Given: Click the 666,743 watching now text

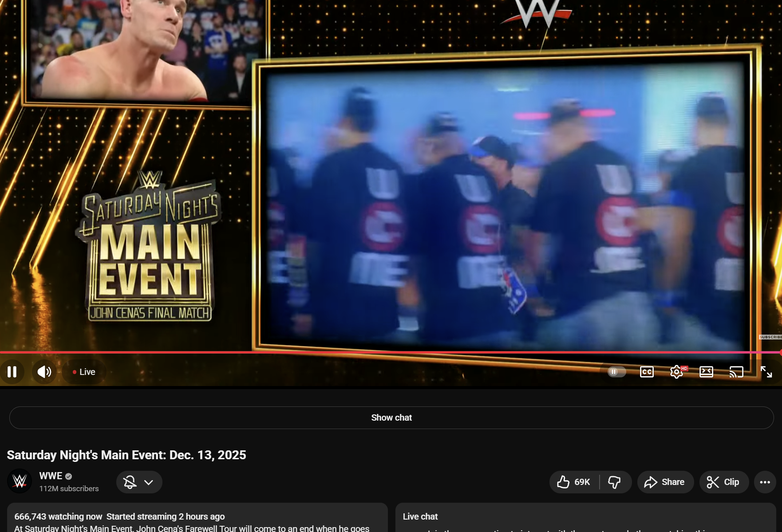Looking at the screenshot, I should (x=58, y=516).
